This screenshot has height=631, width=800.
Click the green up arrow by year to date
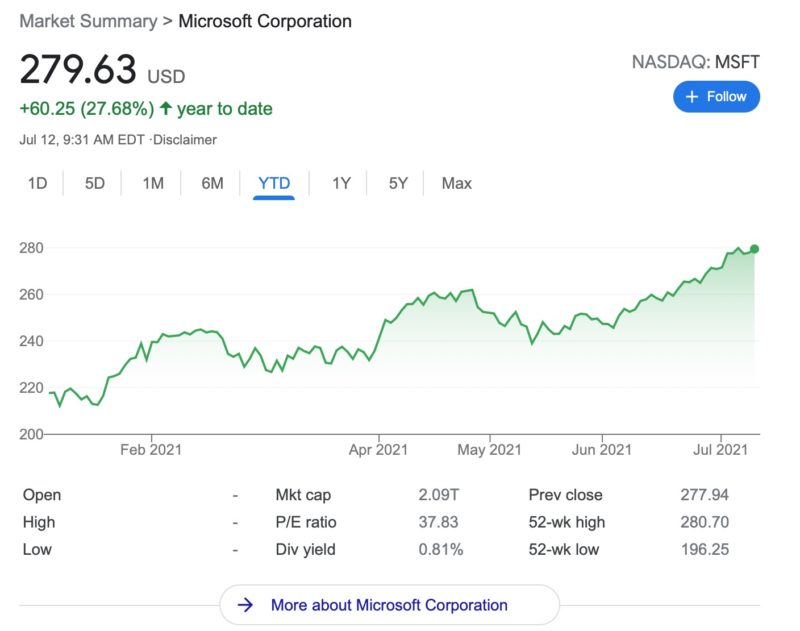point(164,109)
